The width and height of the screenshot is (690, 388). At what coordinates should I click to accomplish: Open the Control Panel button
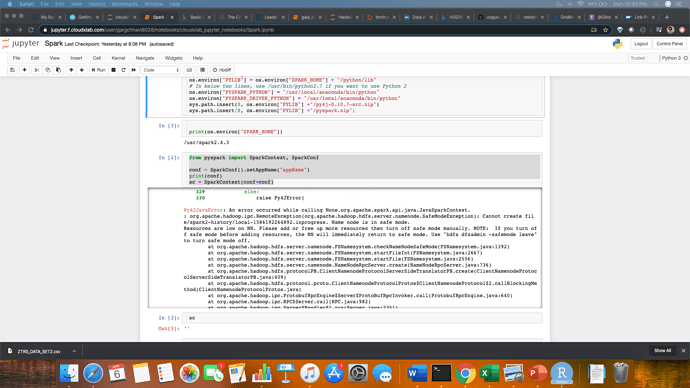[669, 44]
